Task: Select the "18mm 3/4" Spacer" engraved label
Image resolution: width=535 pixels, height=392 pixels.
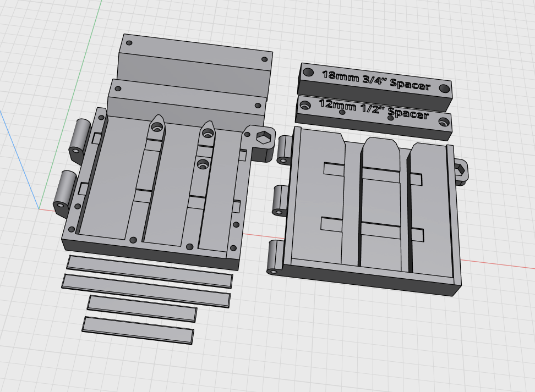Action: [x=376, y=80]
